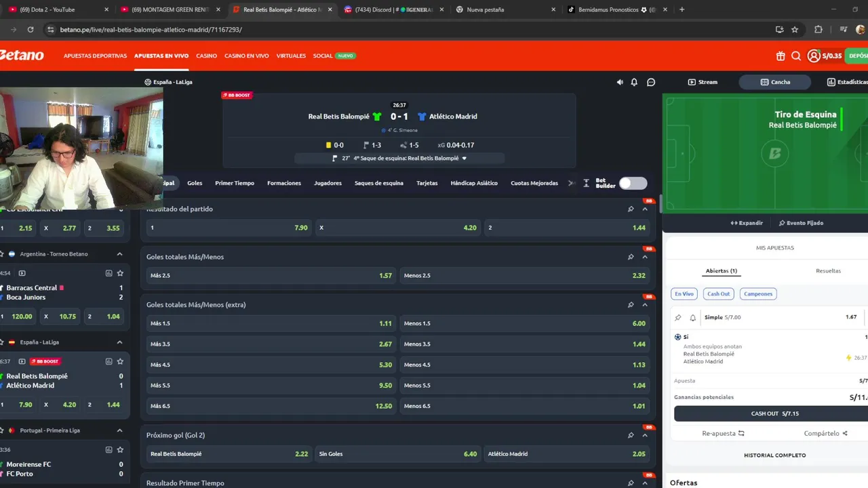Collapse the Goles totales Más/Menos (extra) section
Viewport: 868px width, 488px height.
[x=645, y=305]
